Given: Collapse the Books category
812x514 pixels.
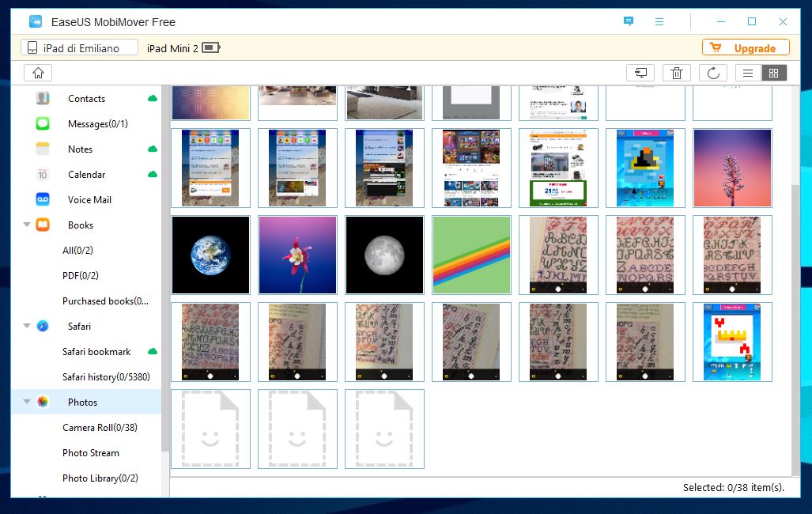Looking at the screenshot, I should tap(27, 225).
